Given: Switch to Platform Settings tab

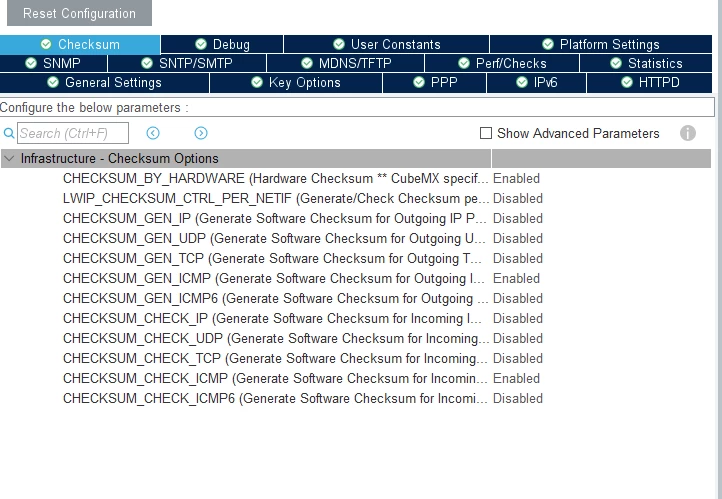Looking at the screenshot, I should point(601,44).
